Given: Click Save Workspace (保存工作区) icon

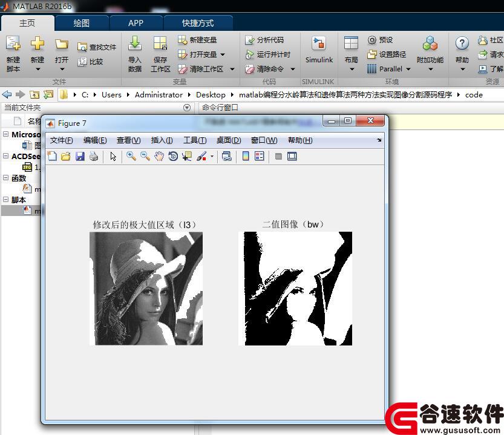Looking at the screenshot, I should (x=160, y=43).
